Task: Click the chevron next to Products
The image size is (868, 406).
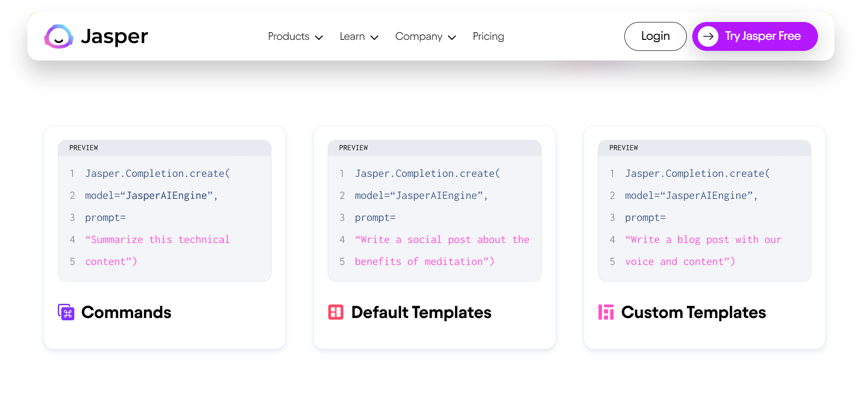Action: (319, 38)
